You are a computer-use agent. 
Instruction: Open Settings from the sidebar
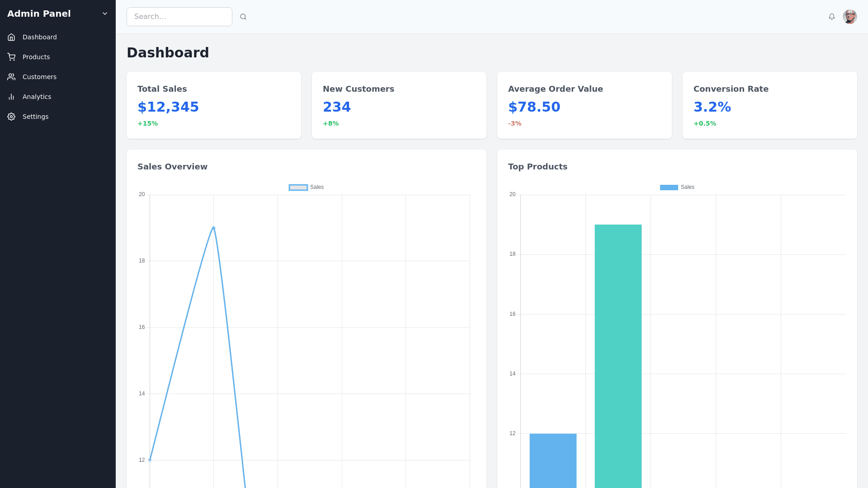click(x=35, y=117)
